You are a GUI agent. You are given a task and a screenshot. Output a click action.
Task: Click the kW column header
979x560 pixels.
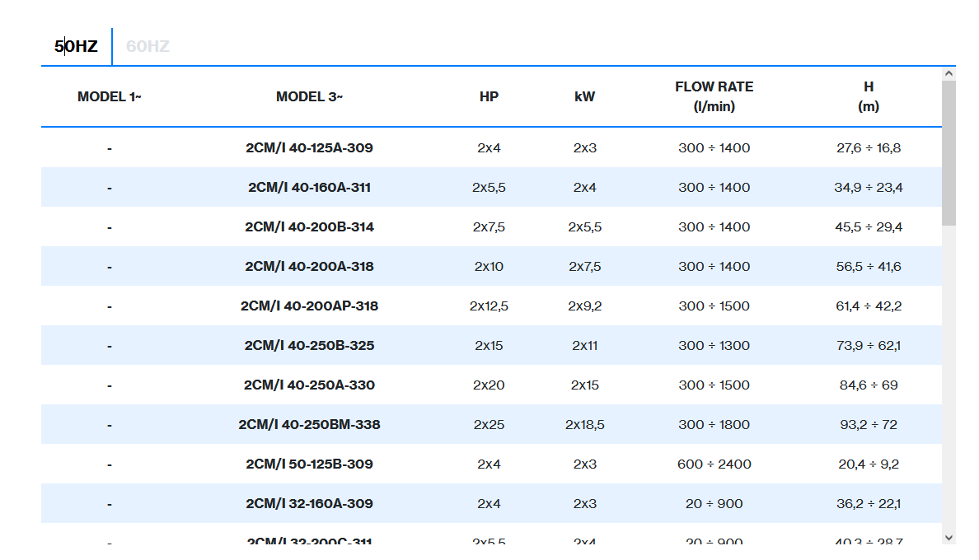point(584,96)
